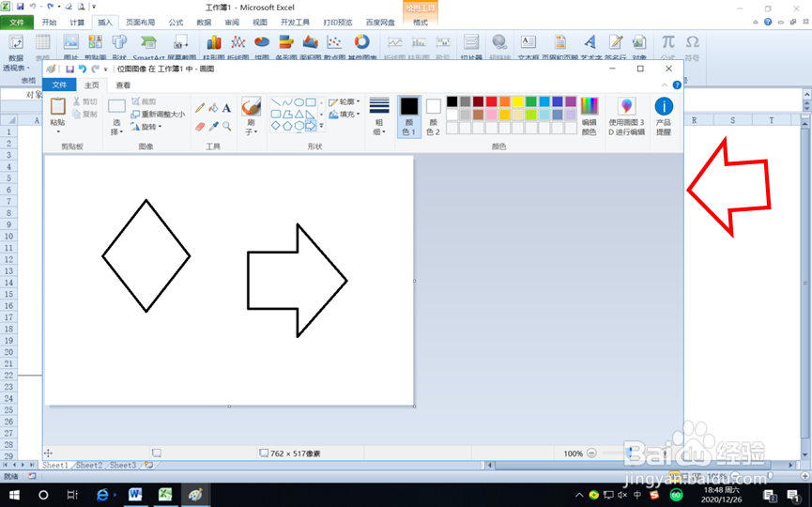812x507 pixels.
Task: Open Excel's Developer (开发工具) tab
Action: point(295,23)
